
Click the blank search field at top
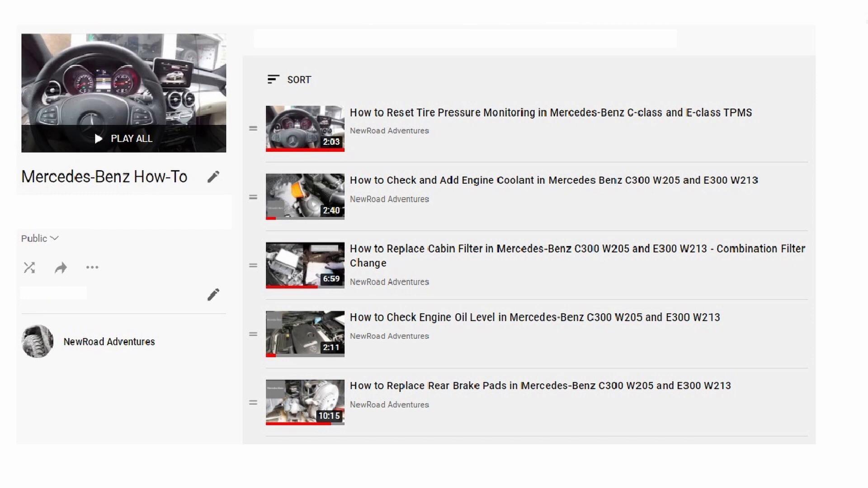(465, 38)
